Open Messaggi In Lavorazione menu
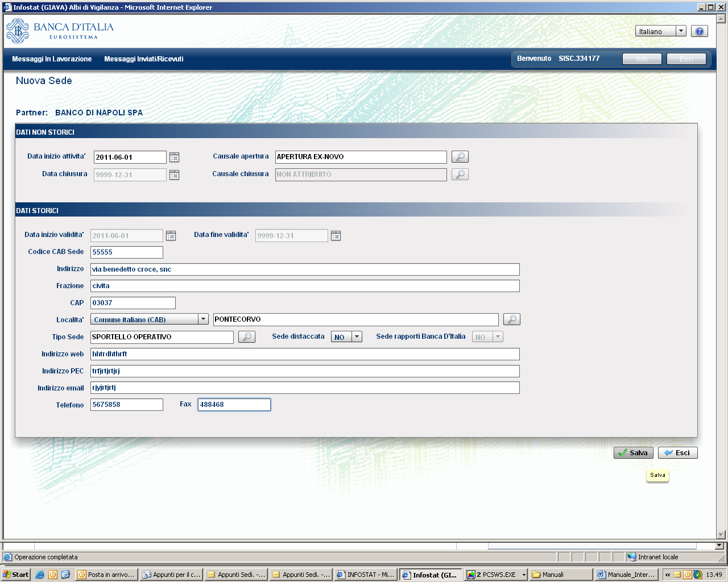Screen dimensions: 728x582 [52, 59]
